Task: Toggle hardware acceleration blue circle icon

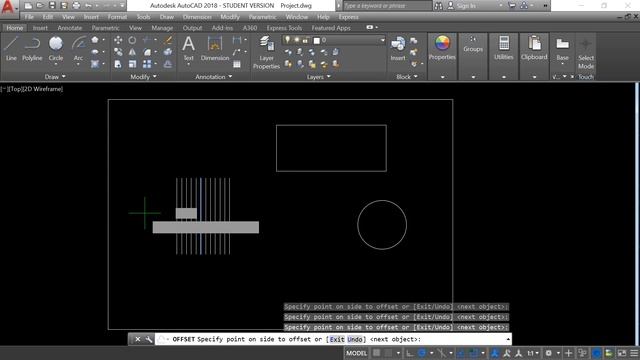Action: click(596, 353)
